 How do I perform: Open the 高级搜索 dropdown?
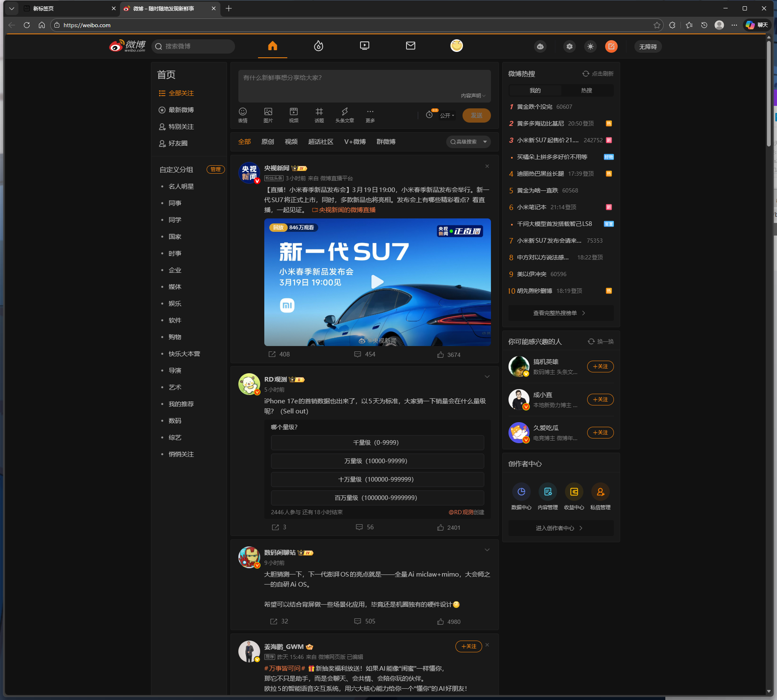(468, 142)
